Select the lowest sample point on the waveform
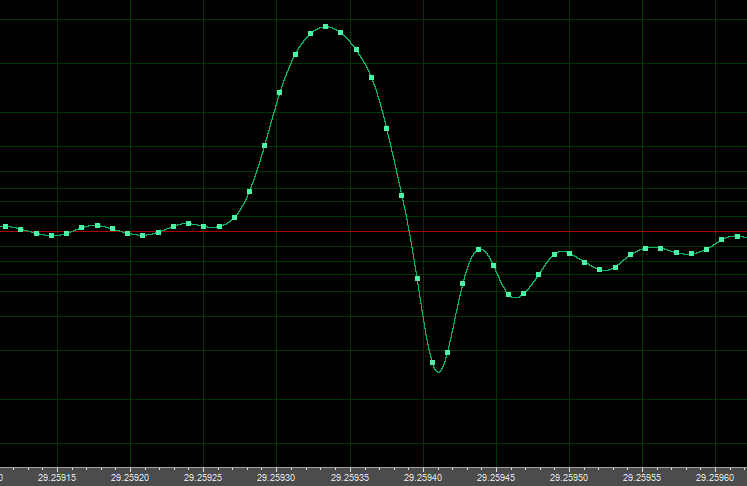 433,363
